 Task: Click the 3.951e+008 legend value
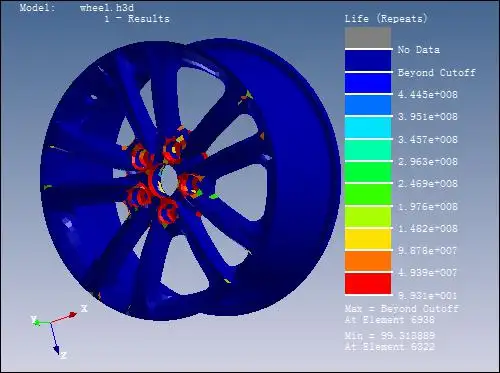428,117
